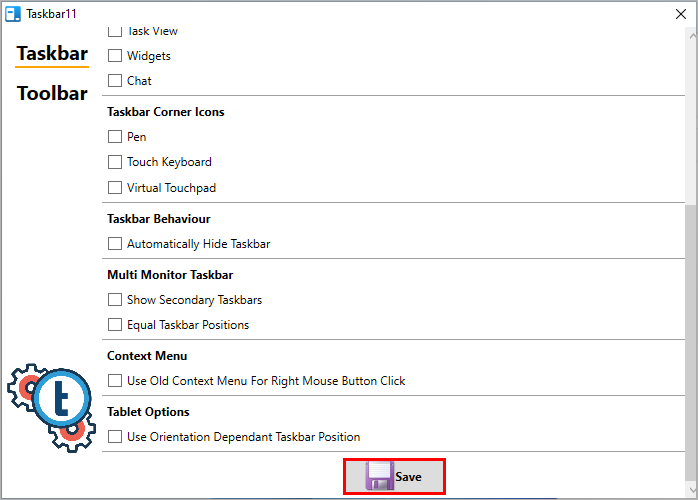Viewport: 698px width, 500px height.
Task: Enable Automatically Hide Taskbar
Action: click(x=115, y=244)
